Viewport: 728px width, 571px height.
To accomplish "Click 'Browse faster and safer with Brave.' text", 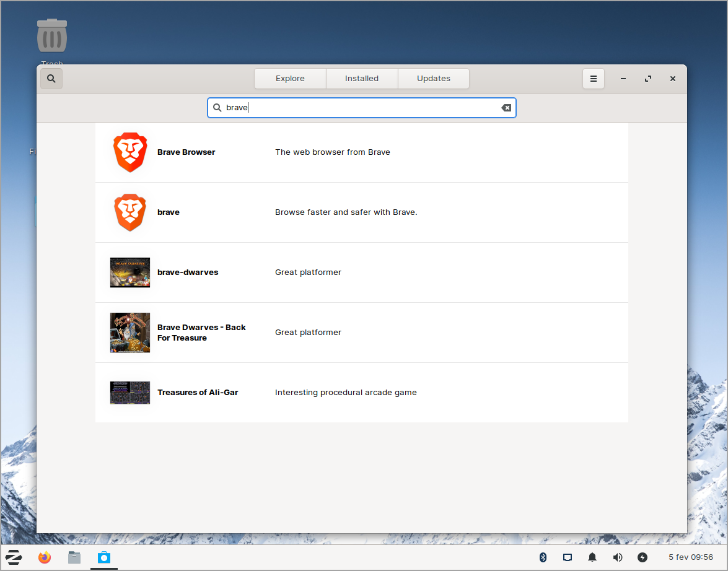I will (x=346, y=212).
